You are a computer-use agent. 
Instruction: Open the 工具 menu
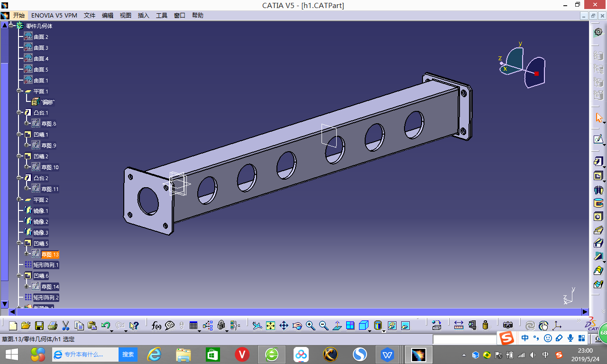click(x=162, y=15)
